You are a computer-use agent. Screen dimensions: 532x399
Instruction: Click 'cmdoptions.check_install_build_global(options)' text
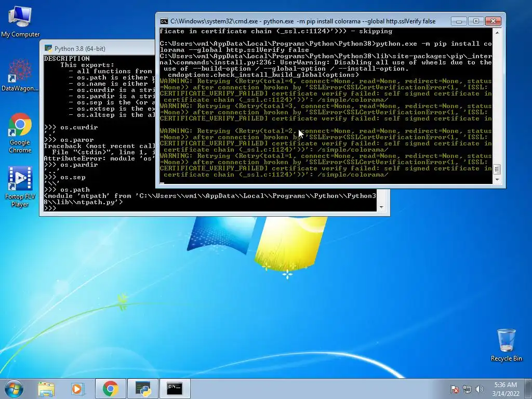click(x=263, y=75)
